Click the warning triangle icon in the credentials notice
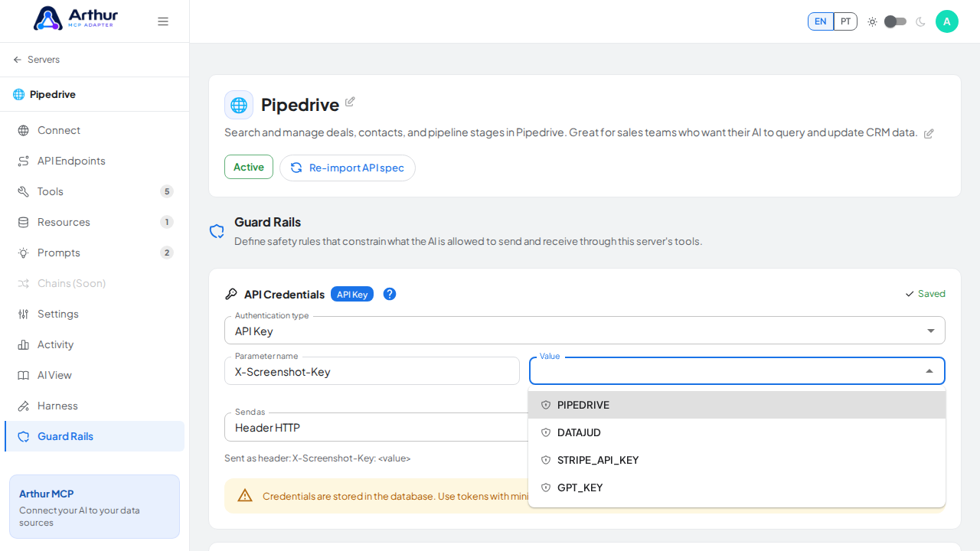This screenshot has height=551, width=980. pyautogui.click(x=245, y=496)
